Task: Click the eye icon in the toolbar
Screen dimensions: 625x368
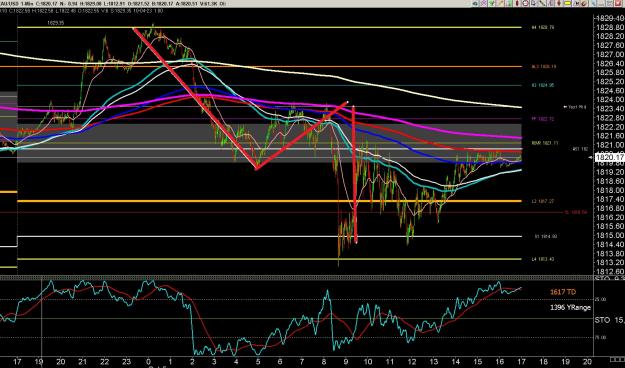Action: (476, 3)
